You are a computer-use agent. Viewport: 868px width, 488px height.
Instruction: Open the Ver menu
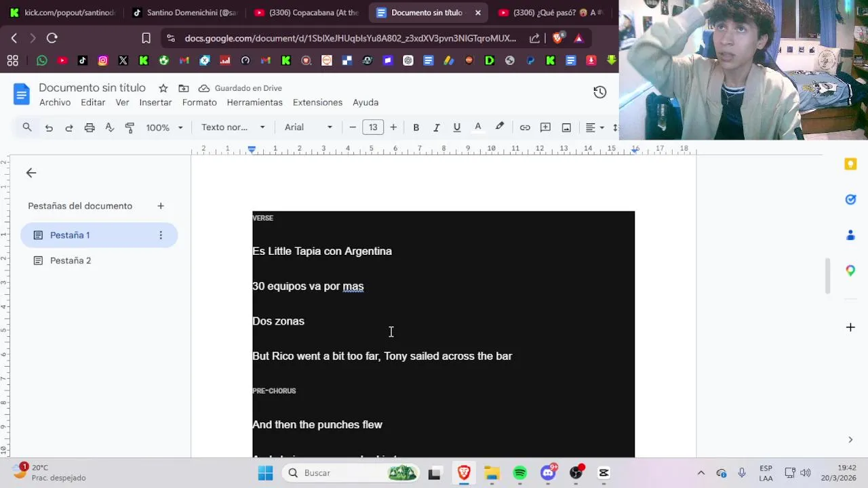pyautogui.click(x=122, y=102)
